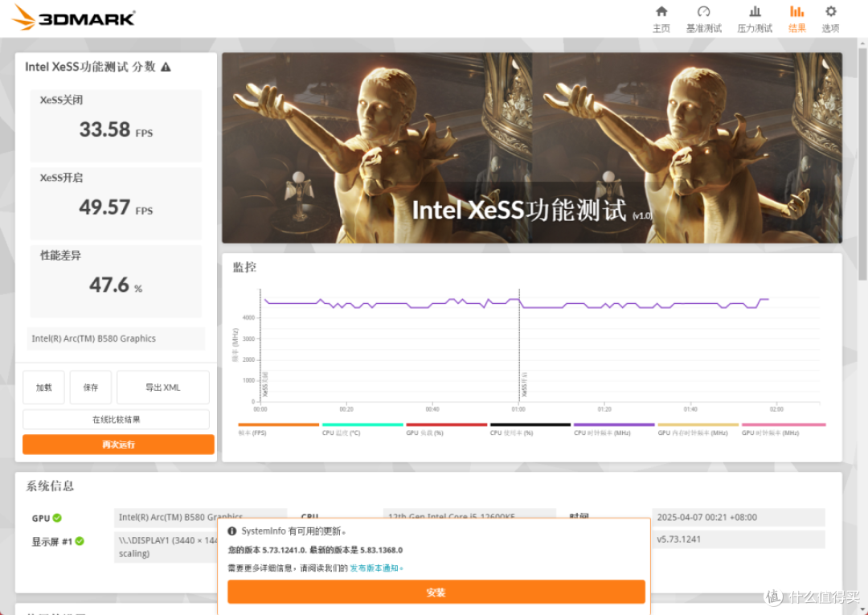Toggle the GPU 时钟频率 (MHz) pink legend
Viewport: 868px width, 615px height.
(784, 429)
